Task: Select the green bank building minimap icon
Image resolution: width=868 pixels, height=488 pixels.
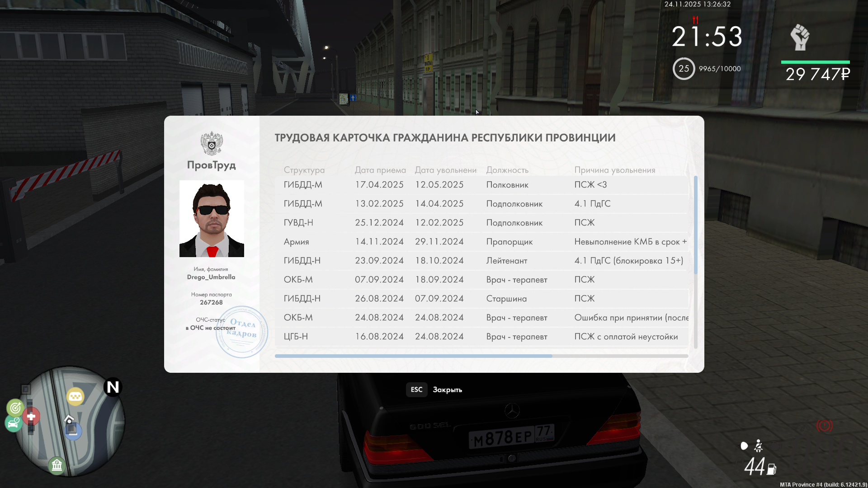Action: tap(57, 465)
